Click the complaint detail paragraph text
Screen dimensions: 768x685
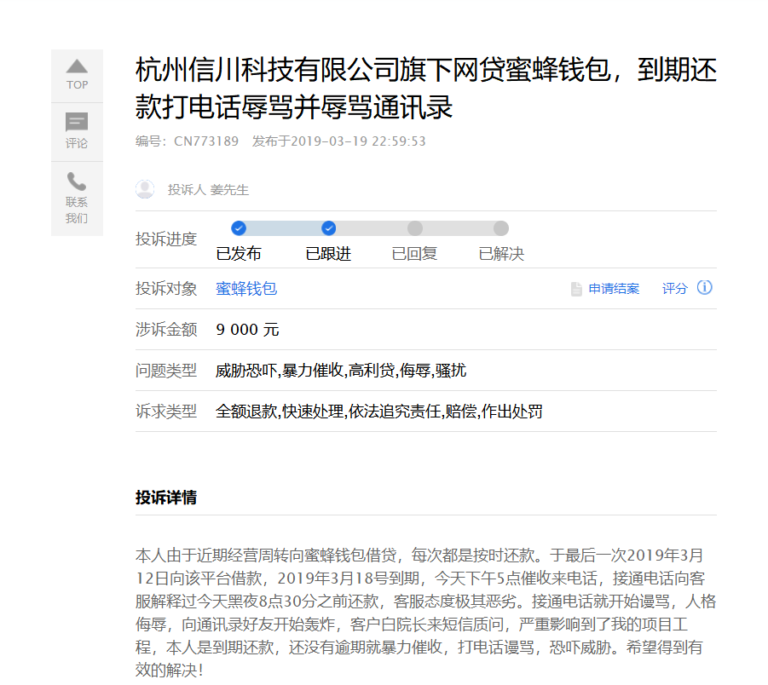(x=426, y=613)
